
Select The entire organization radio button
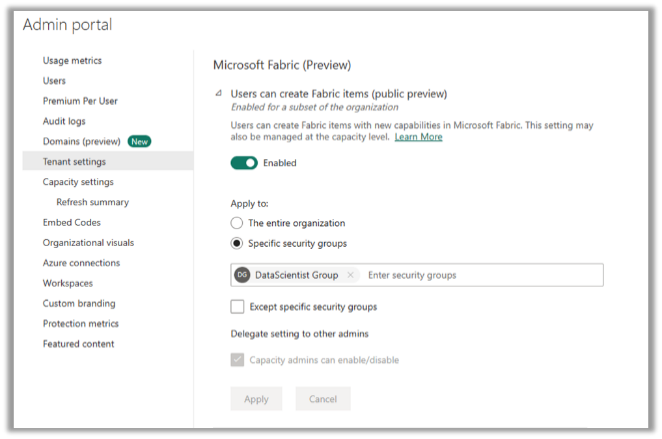click(x=237, y=223)
